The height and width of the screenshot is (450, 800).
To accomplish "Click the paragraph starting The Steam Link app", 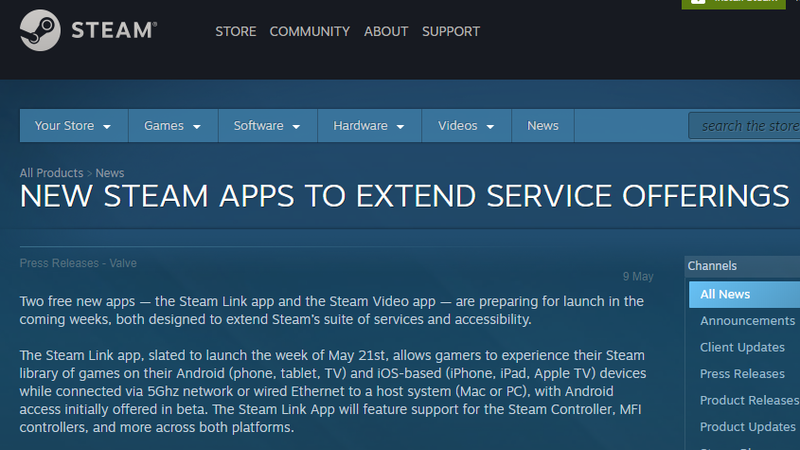I will [333, 391].
